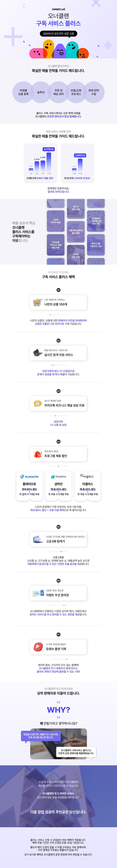Select the 솔루션 step circle
This screenshot has width=117, height=868.
point(41,92)
